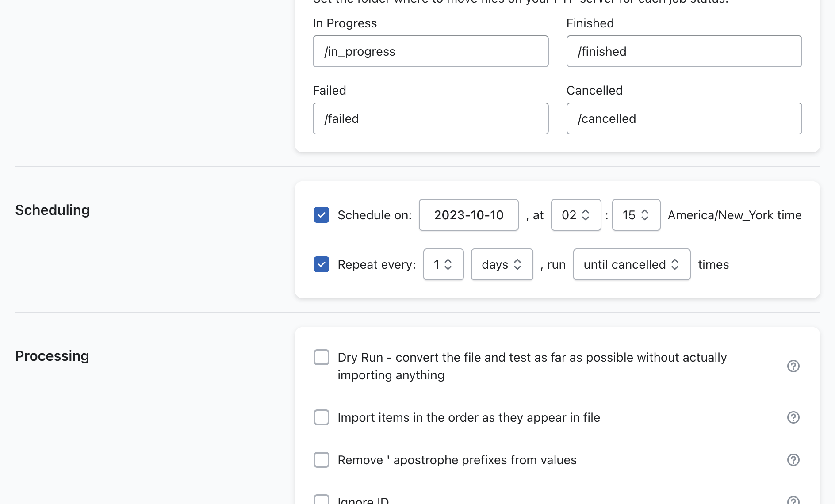Enable Remove apostrophe prefixes checkbox
Screen dimensions: 835x504
[322, 460]
